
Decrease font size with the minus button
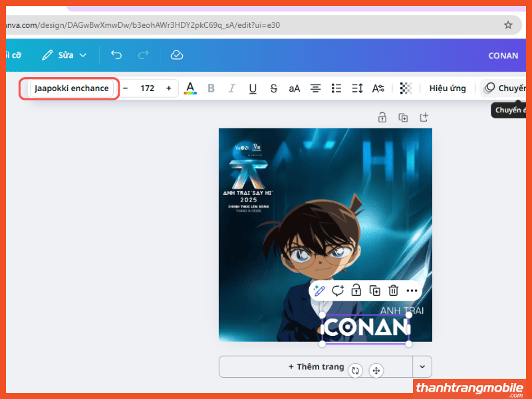pyautogui.click(x=125, y=88)
